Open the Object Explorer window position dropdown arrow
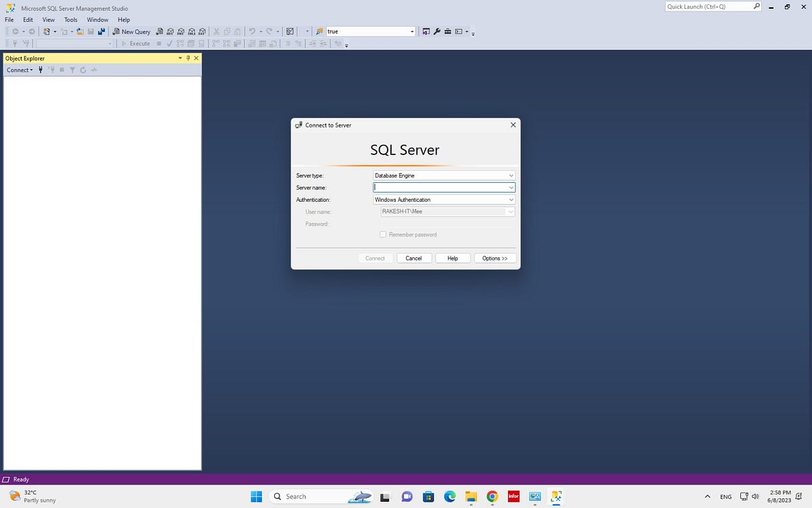 pyautogui.click(x=180, y=58)
